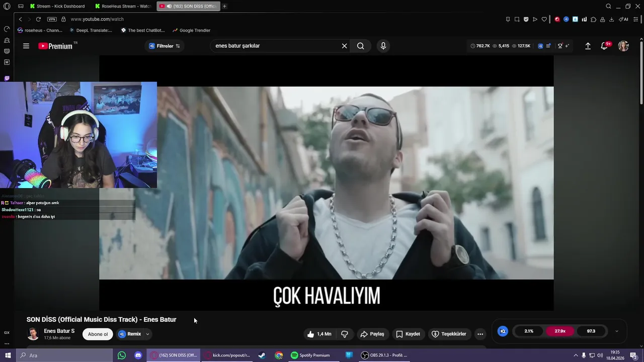The width and height of the screenshot is (644, 362).
Task: Switch to Stream - Kick Dashboard tab
Action: tap(58, 6)
